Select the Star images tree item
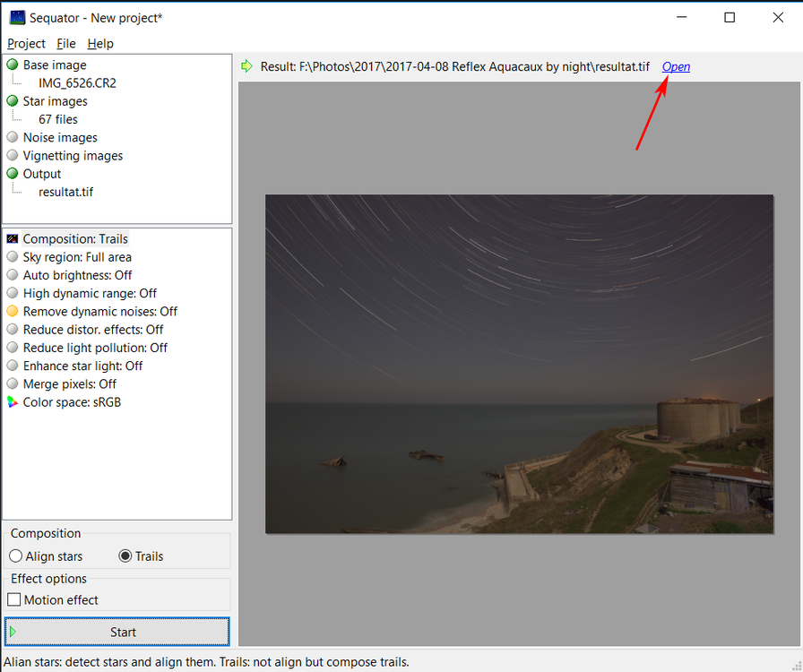Viewport: 803px width, 672px height. coord(56,101)
